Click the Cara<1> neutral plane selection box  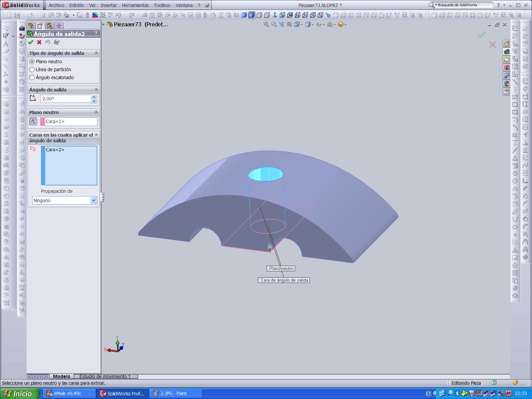[x=71, y=121]
